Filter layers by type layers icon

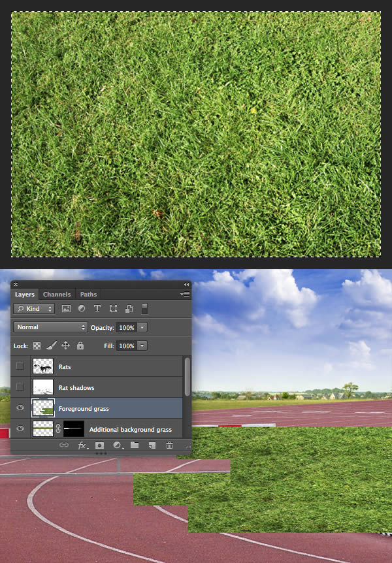[x=97, y=309]
